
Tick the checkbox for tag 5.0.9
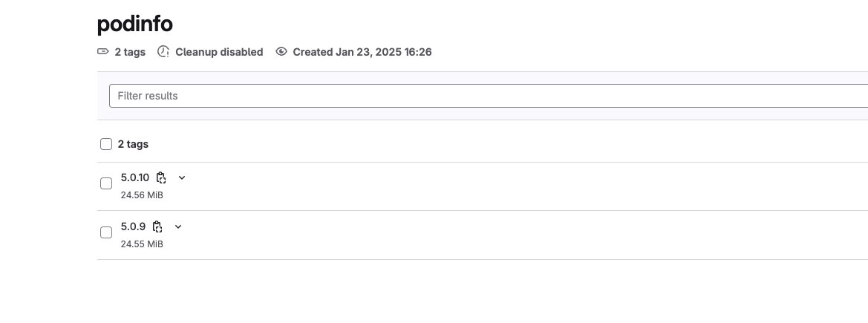coord(106,232)
